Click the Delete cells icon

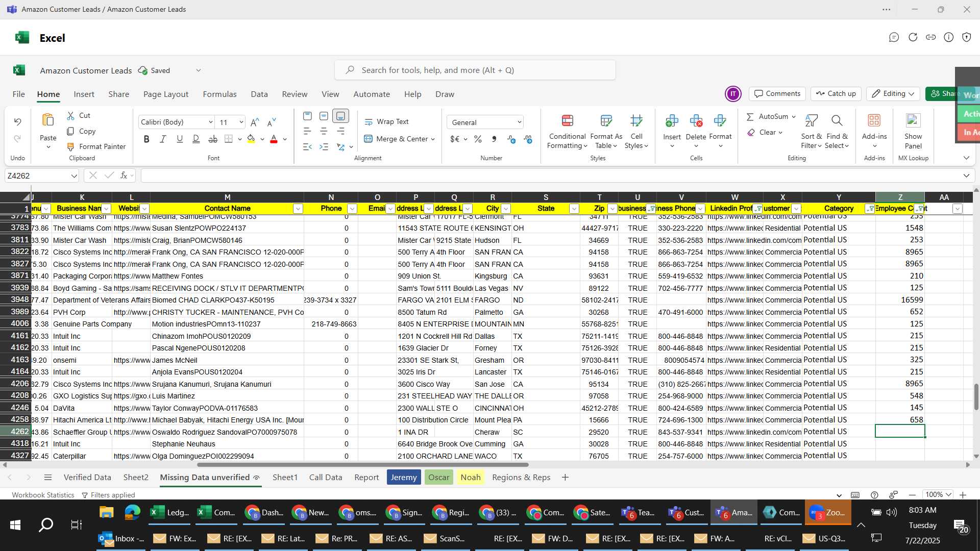point(696,121)
